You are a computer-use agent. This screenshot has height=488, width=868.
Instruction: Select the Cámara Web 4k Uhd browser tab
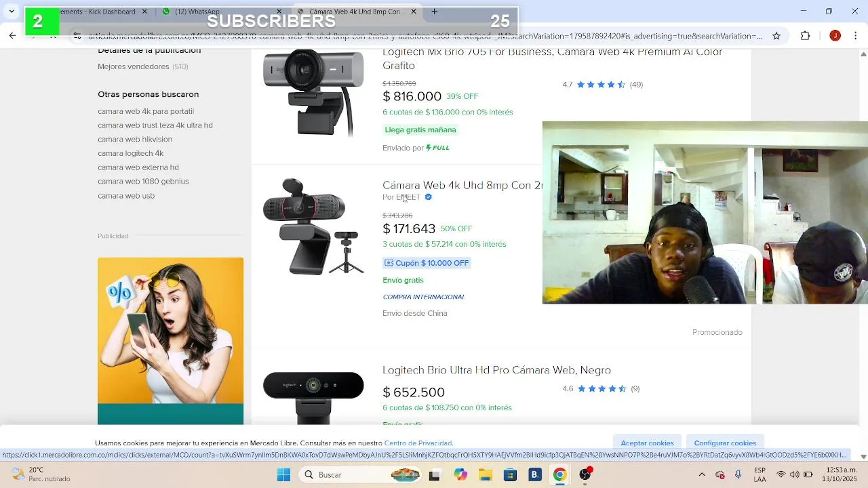356,12
